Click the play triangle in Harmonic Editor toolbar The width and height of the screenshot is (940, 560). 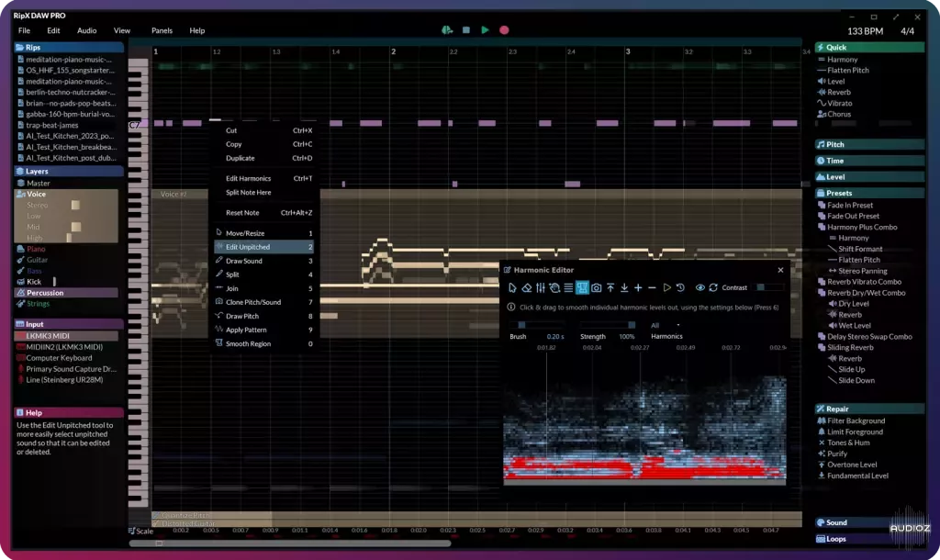click(666, 287)
